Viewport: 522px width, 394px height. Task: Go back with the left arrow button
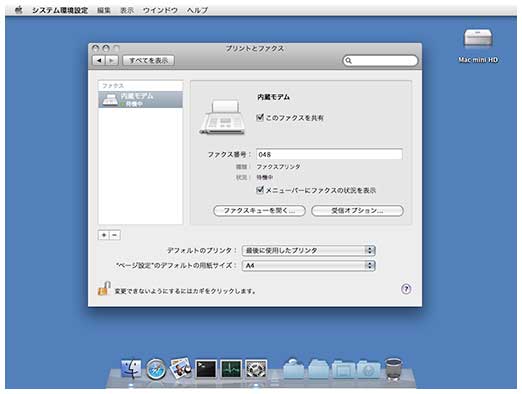(99, 60)
